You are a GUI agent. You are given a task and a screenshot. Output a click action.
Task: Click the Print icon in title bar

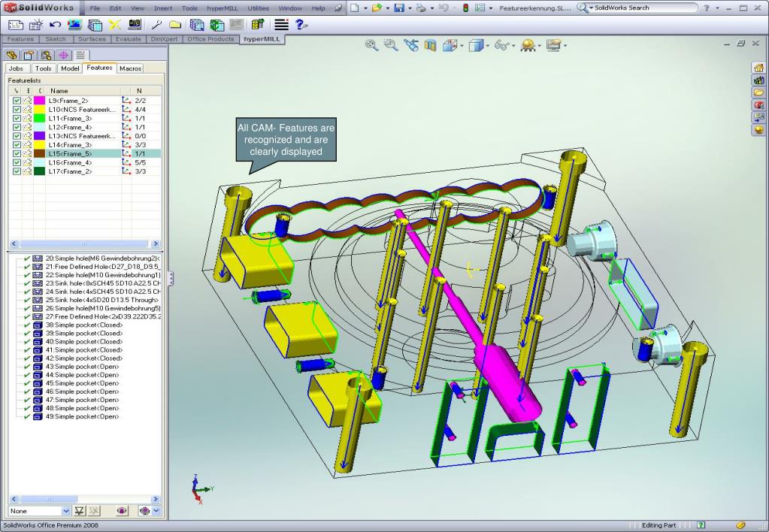421,8
